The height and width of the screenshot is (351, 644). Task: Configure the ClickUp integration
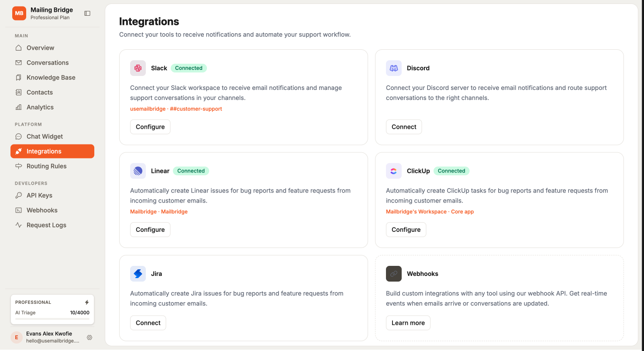tap(406, 230)
